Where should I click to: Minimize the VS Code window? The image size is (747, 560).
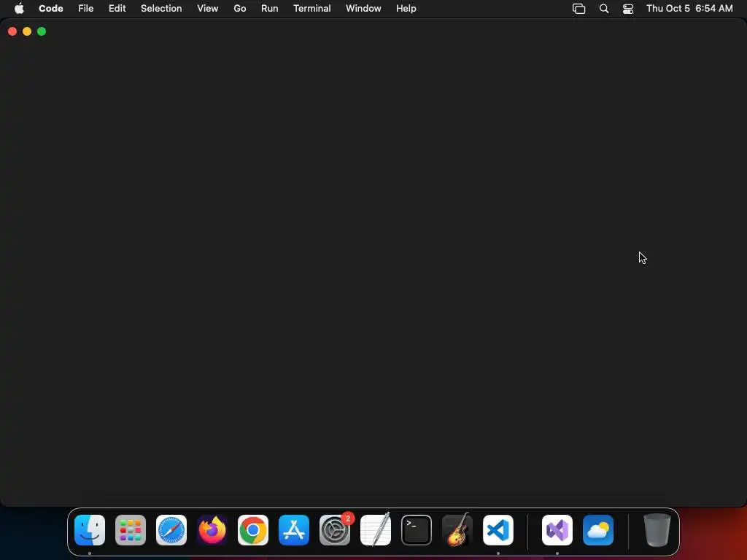pos(27,31)
